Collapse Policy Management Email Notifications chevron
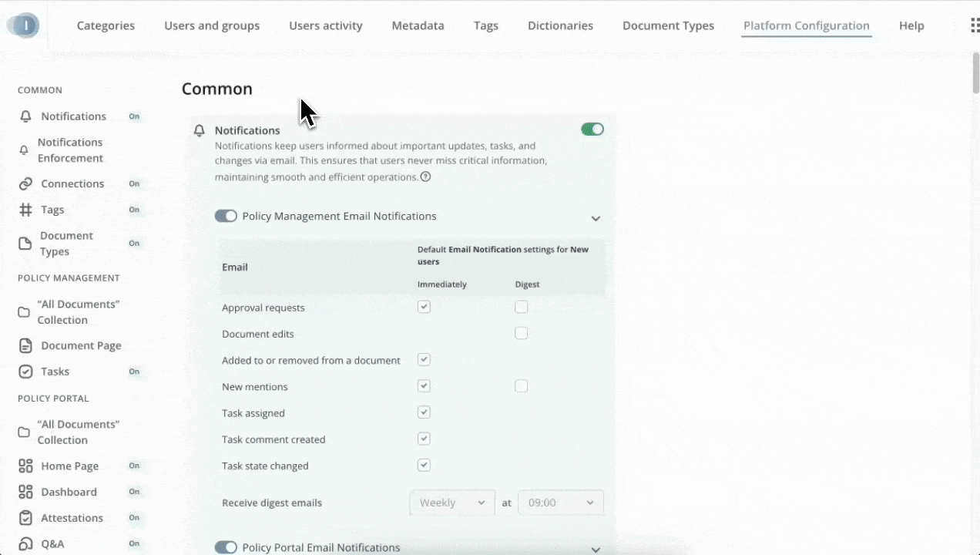Viewport: 980px width, 555px height. 596,218
